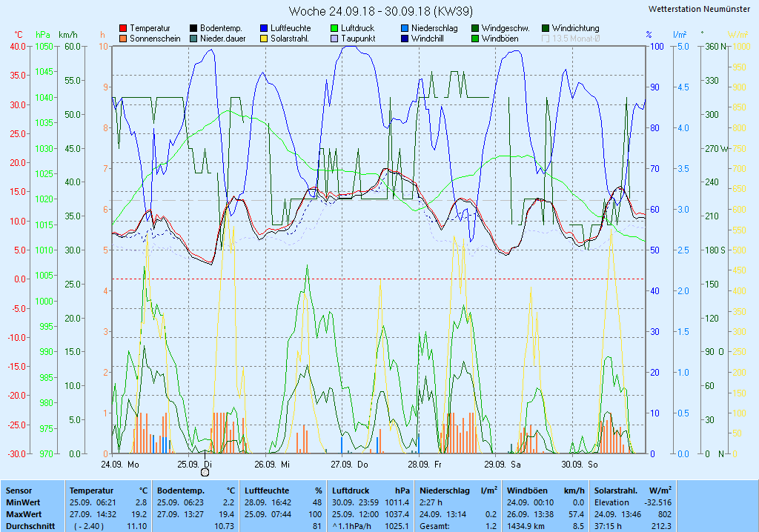Click the Windrichtung legend color box
The width and height of the screenshot is (759, 532).
pos(546,29)
